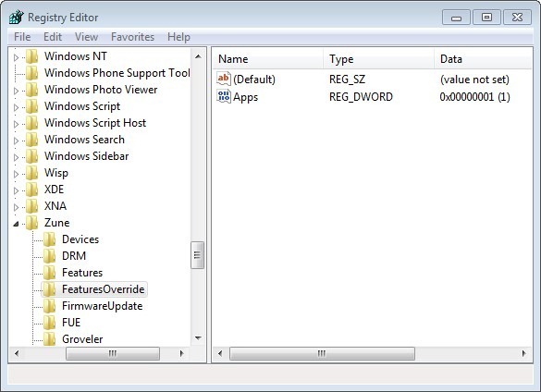Click the Windows Script Host folder icon

(x=32, y=122)
